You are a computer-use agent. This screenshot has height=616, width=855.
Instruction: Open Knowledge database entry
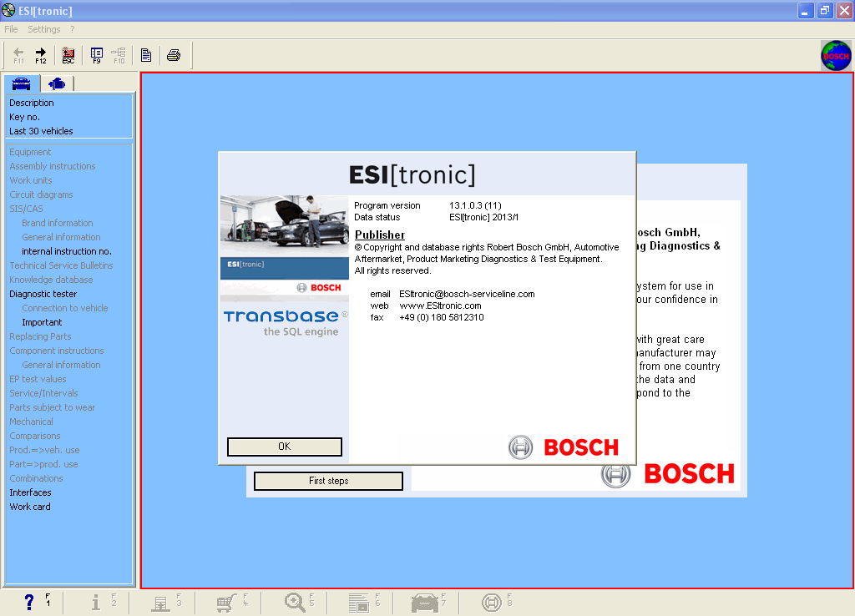(51, 280)
